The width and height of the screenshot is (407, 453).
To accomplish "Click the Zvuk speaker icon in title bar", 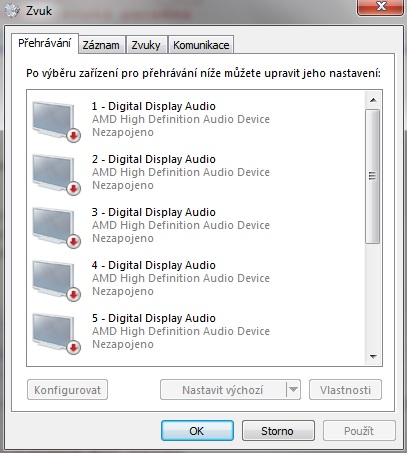I will click(13, 11).
